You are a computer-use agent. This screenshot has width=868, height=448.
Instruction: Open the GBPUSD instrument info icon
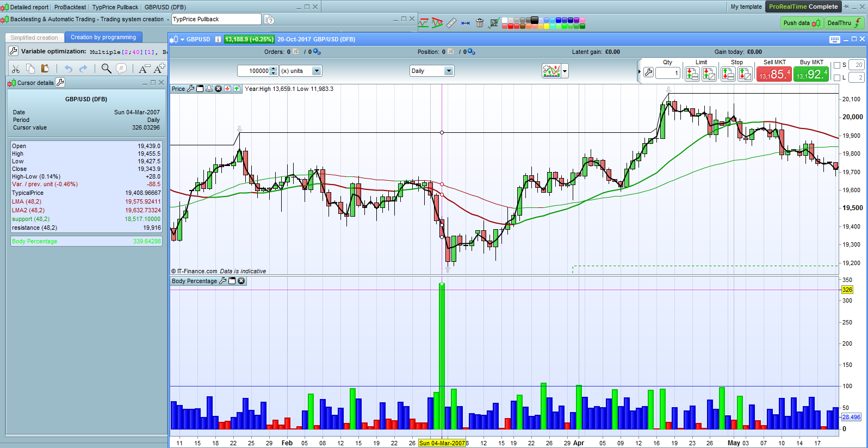[x=218, y=39]
